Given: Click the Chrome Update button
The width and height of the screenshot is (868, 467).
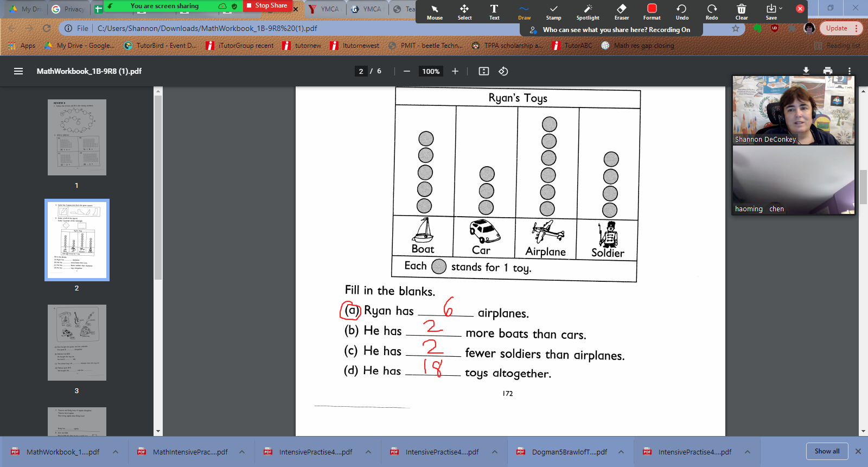Looking at the screenshot, I should (841, 28).
